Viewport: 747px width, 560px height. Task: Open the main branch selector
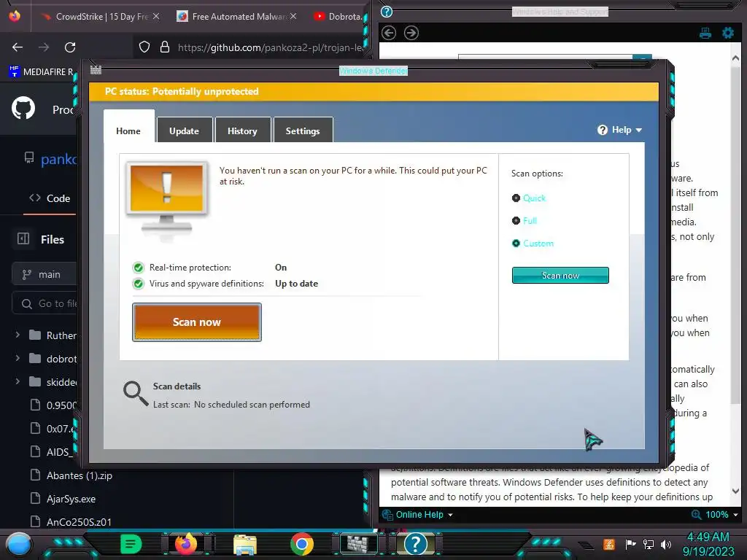tap(44, 274)
